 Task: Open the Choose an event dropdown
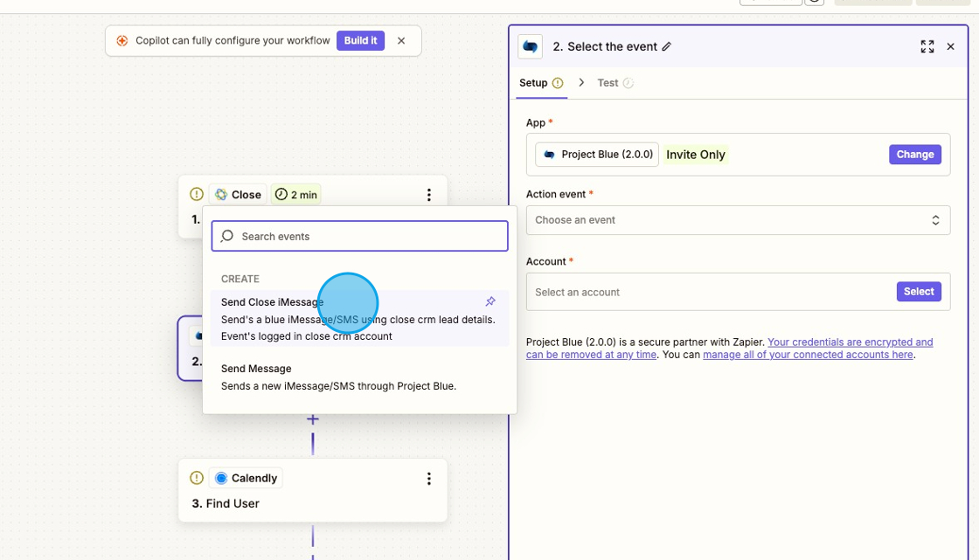[739, 219]
